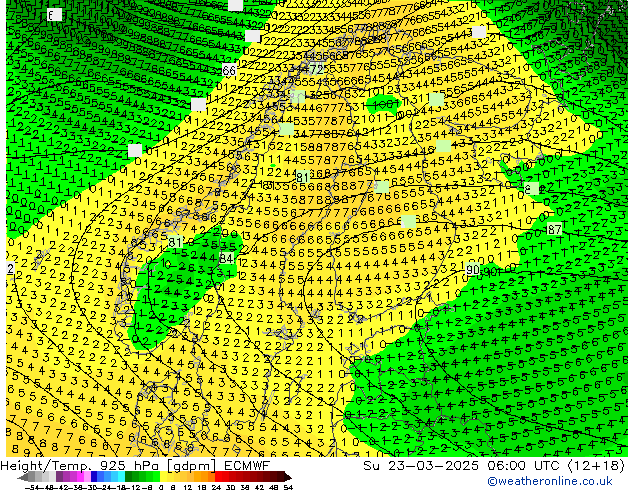Pick the dark blue legend segment above -30
Image resolution: width=634 pixels, height=490 pixels.
(x=94, y=477)
